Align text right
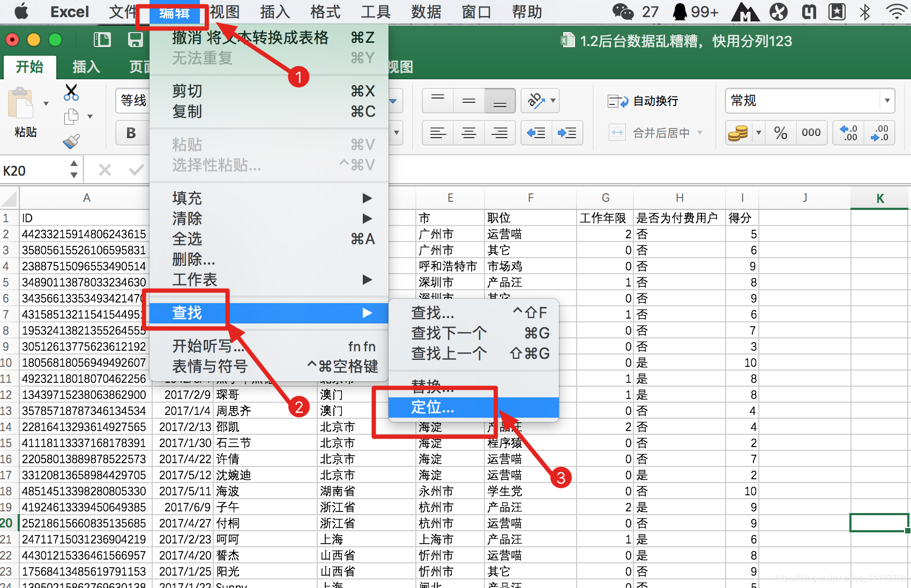 (500, 133)
